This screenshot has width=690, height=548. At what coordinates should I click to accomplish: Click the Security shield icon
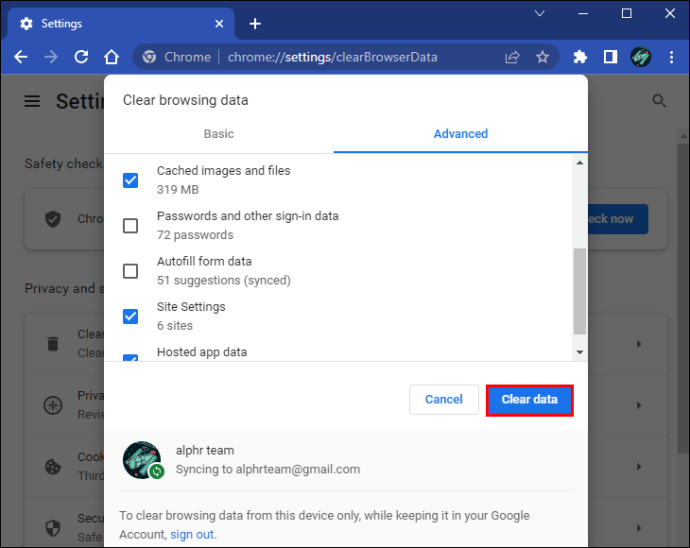tap(53, 528)
